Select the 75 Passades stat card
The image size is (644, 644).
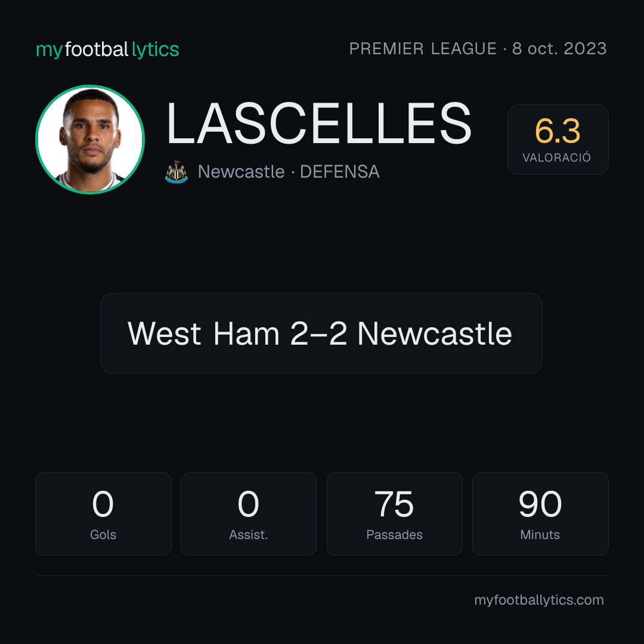pyautogui.click(x=394, y=514)
